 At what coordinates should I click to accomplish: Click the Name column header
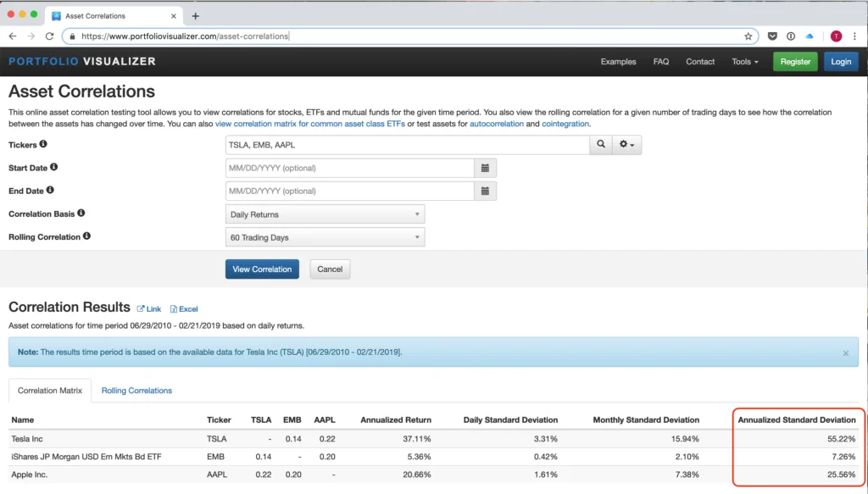(23, 420)
